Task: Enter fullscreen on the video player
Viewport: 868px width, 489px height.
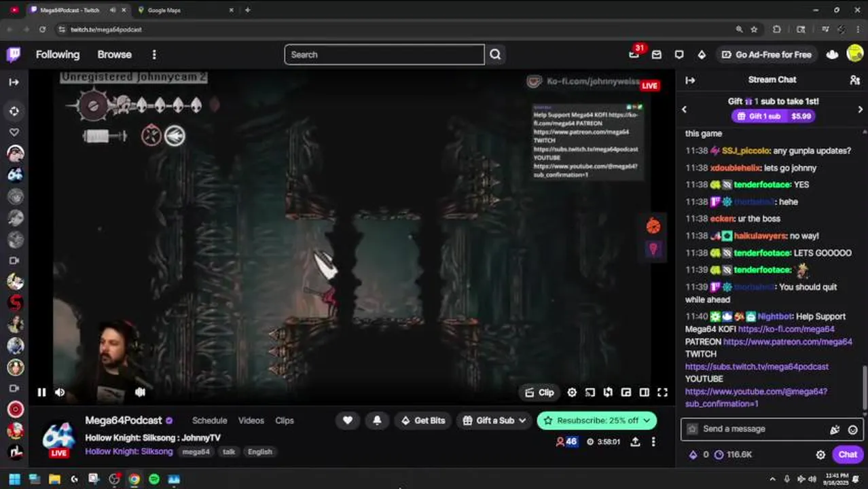Action: pos(662,393)
